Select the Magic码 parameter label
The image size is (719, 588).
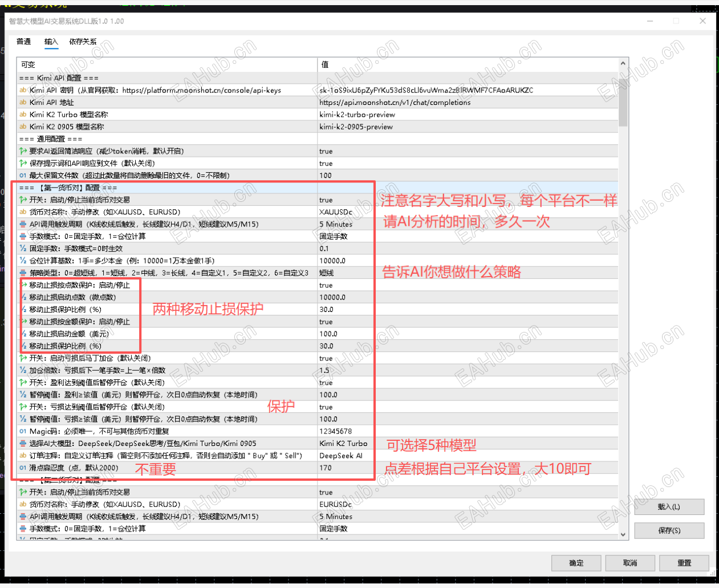pyautogui.click(x=99, y=431)
